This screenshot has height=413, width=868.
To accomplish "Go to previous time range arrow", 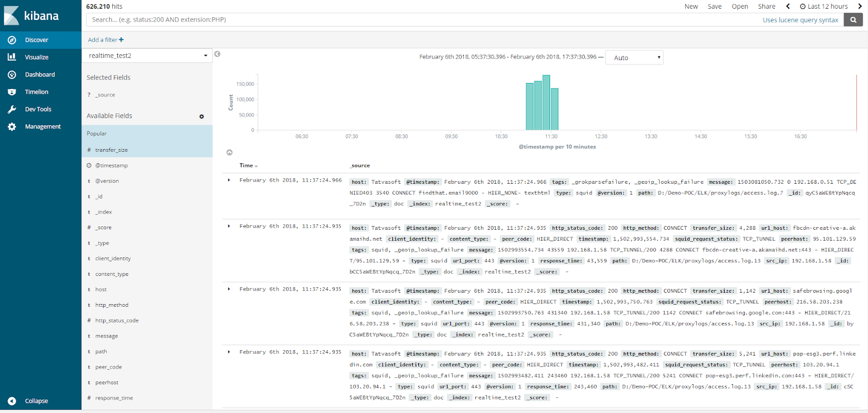I will click(788, 7).
